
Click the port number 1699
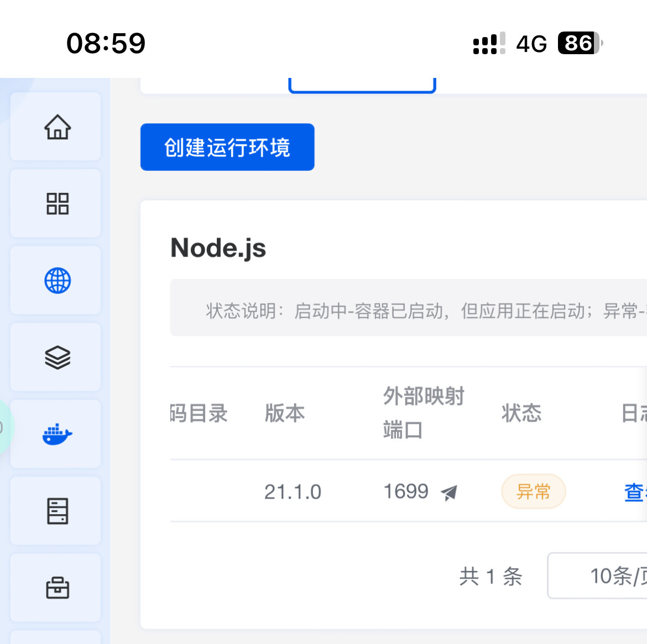pyautogui.click(x=406, y=491)
